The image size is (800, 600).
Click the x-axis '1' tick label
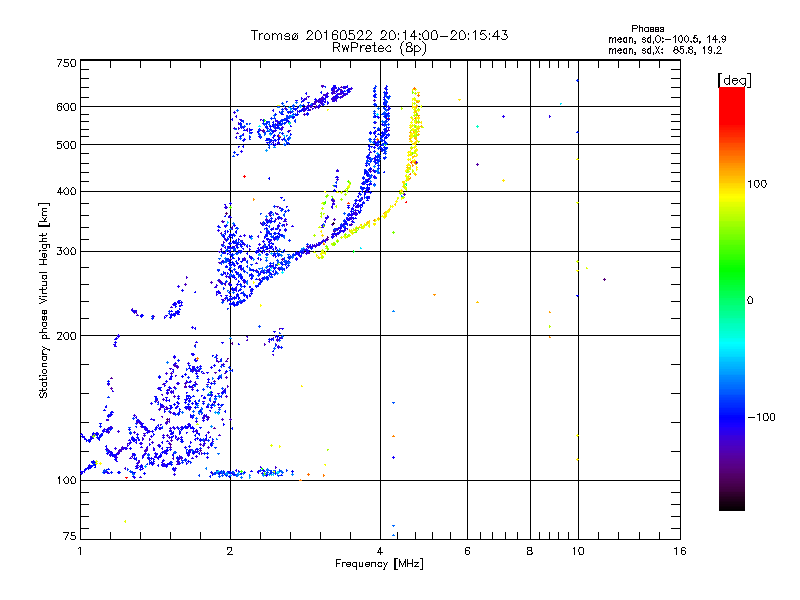coord(80,551)
